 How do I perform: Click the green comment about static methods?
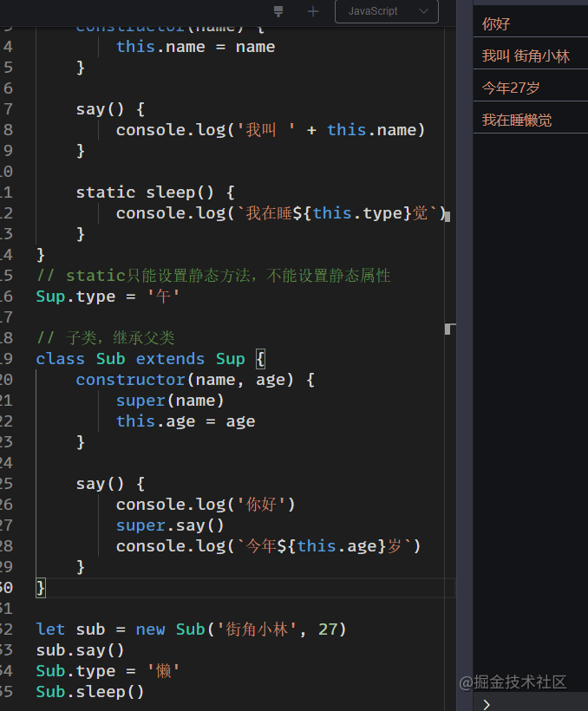(x=213, y=276)
